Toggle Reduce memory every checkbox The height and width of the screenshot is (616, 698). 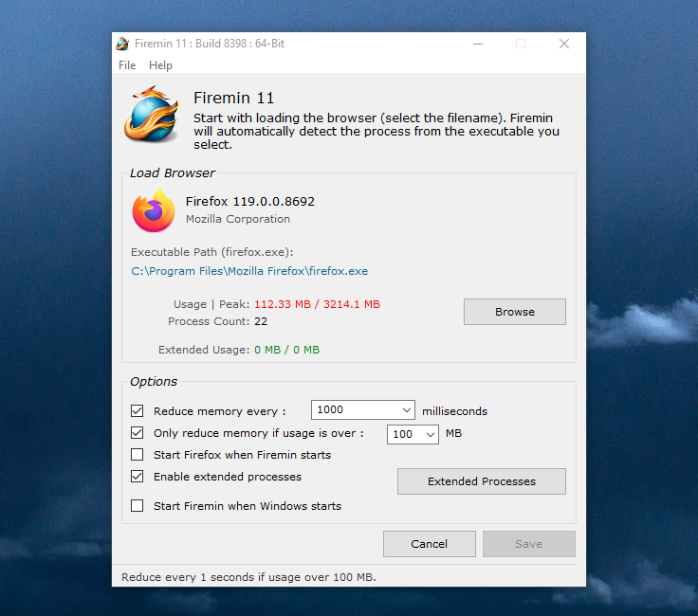coord(138,410)
